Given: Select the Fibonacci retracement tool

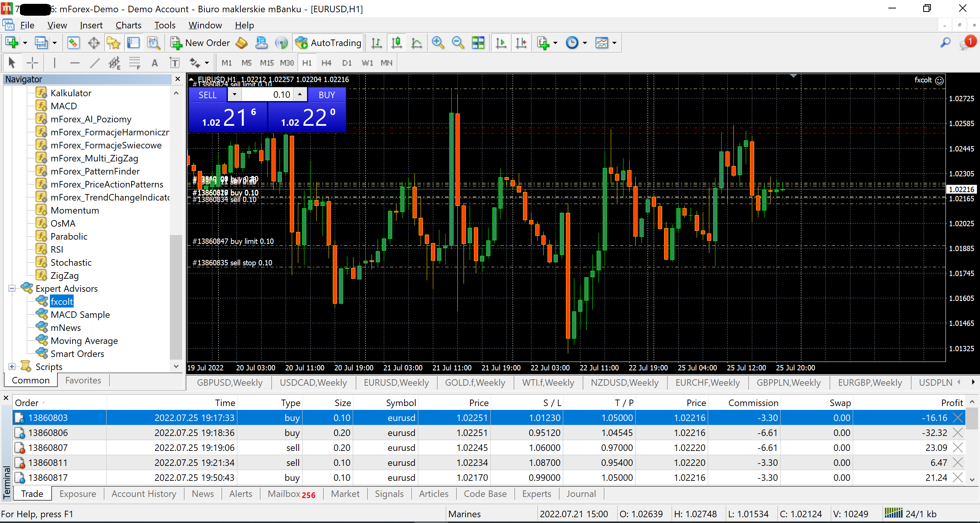Looking at the screenshot, I should tap(135, 63).
